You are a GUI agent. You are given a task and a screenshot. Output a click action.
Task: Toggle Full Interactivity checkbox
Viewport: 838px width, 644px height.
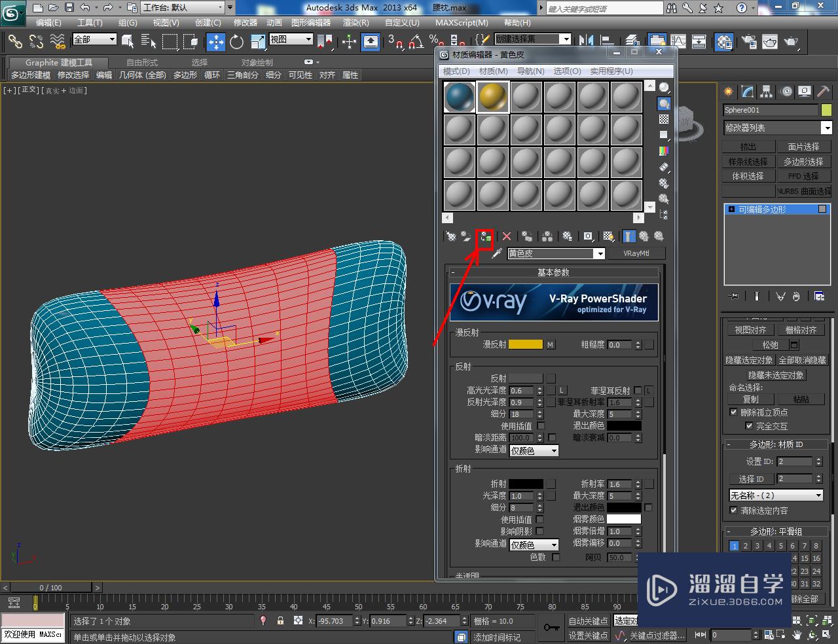point(749,425)
